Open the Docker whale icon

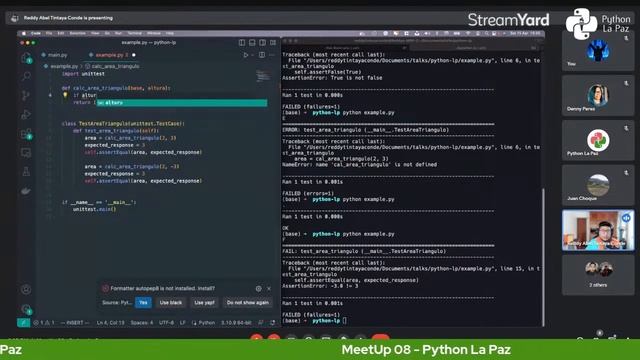point(26,191)
